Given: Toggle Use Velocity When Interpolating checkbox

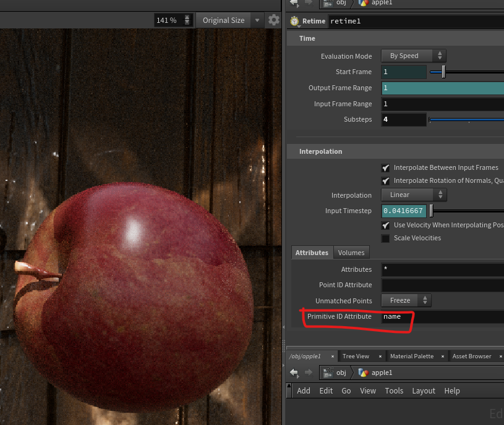Looking at the screenshot, I should [385, 225].
